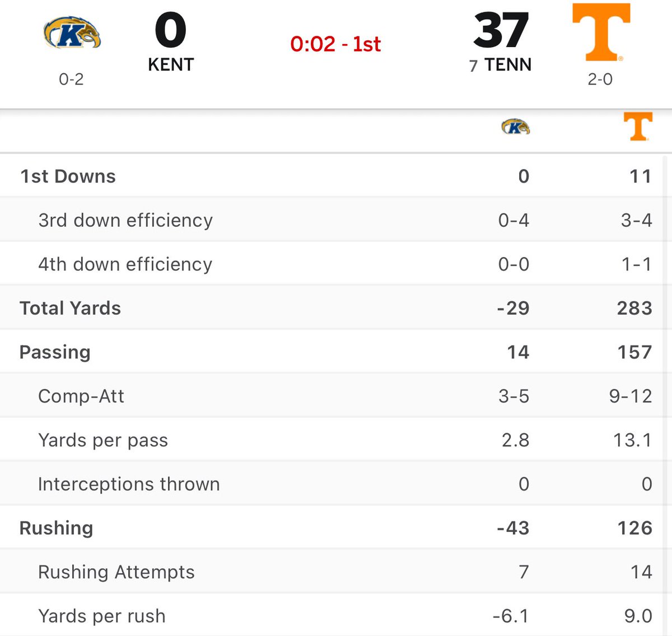The width and height of the screenshot is (672, 636).
Task: Select the Tennessee 2-0 record text
Action: pyautogui.click(x=600, y=79)
